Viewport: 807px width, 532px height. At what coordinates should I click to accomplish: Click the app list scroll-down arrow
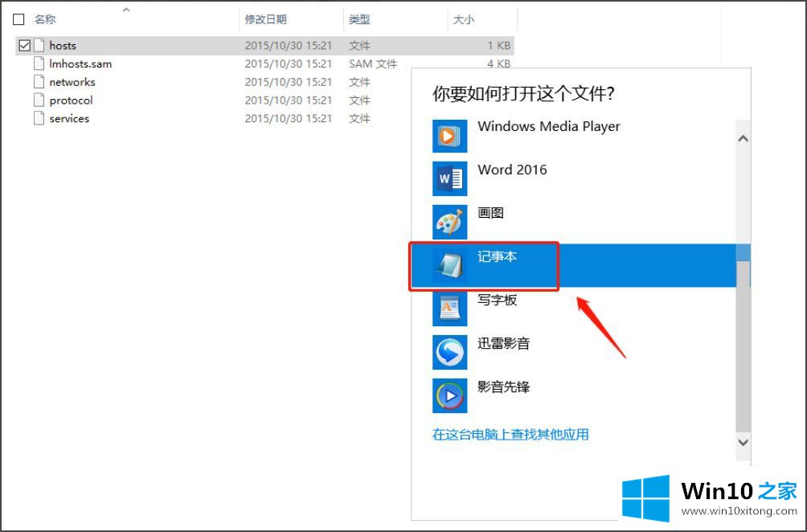[x=744, y=442]
